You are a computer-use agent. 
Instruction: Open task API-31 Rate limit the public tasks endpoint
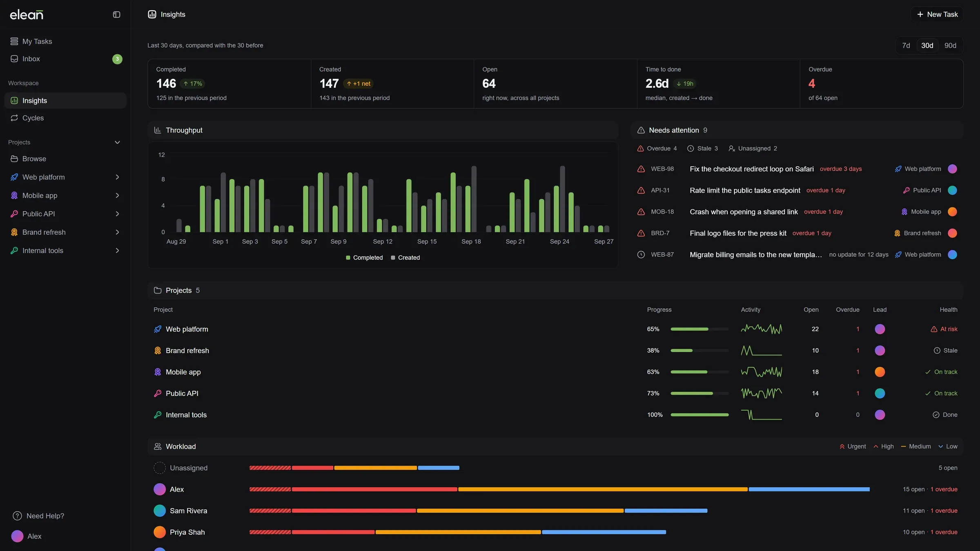point(797,190)
